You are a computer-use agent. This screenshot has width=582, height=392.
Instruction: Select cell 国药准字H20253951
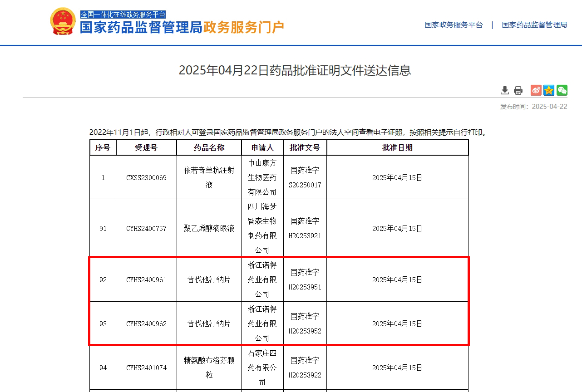(305, 280)
